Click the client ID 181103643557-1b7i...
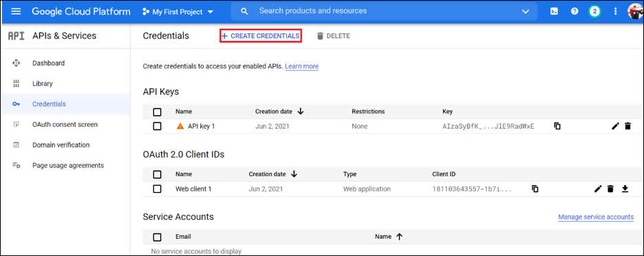644x256 pixels. tap(472, 189)
